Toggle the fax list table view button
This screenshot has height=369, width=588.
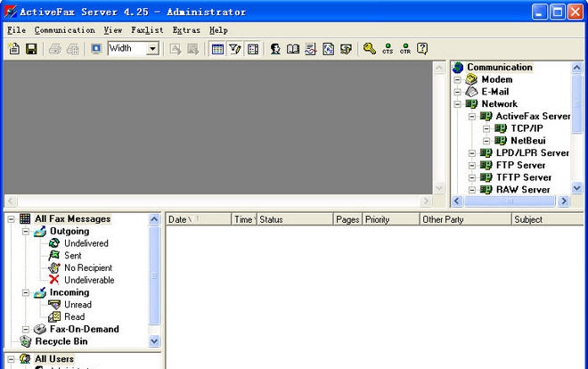(x=217, y=49)
